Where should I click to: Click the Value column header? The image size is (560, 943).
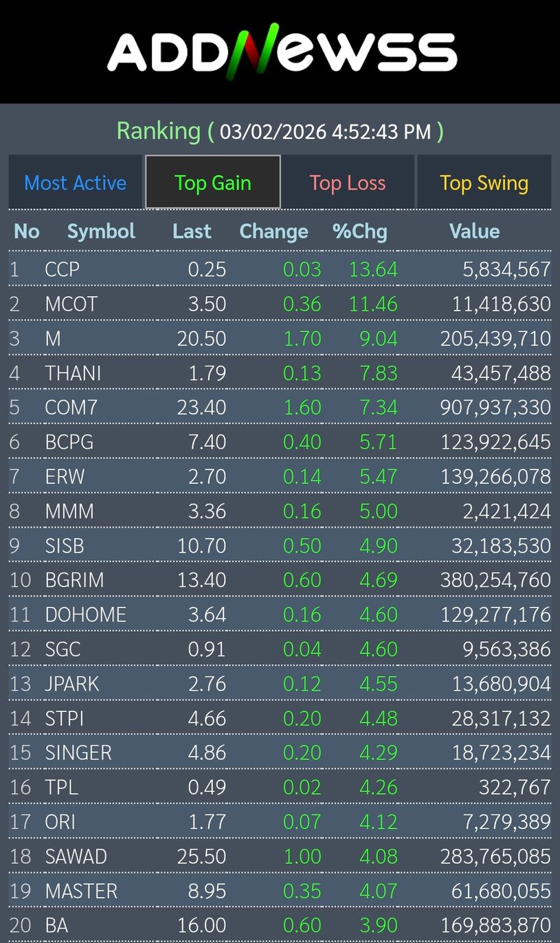[474, 232]
